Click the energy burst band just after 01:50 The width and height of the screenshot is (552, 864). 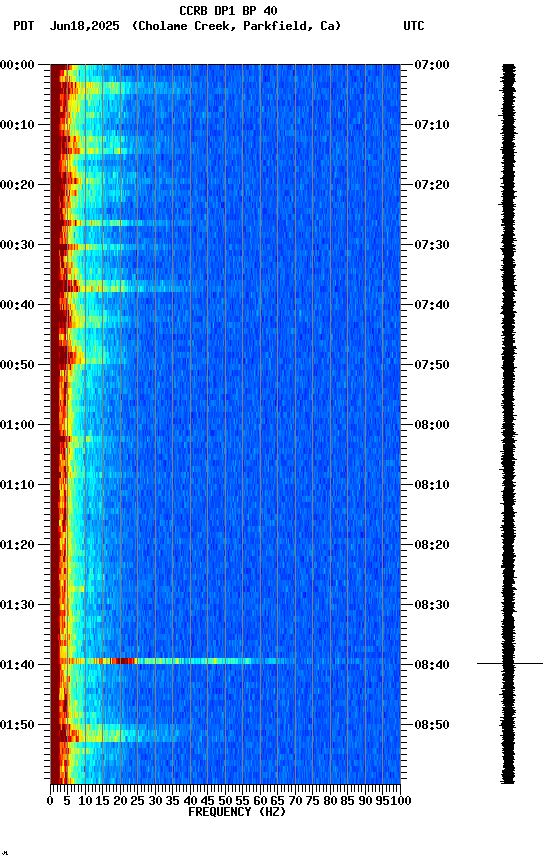pos(121,733)
